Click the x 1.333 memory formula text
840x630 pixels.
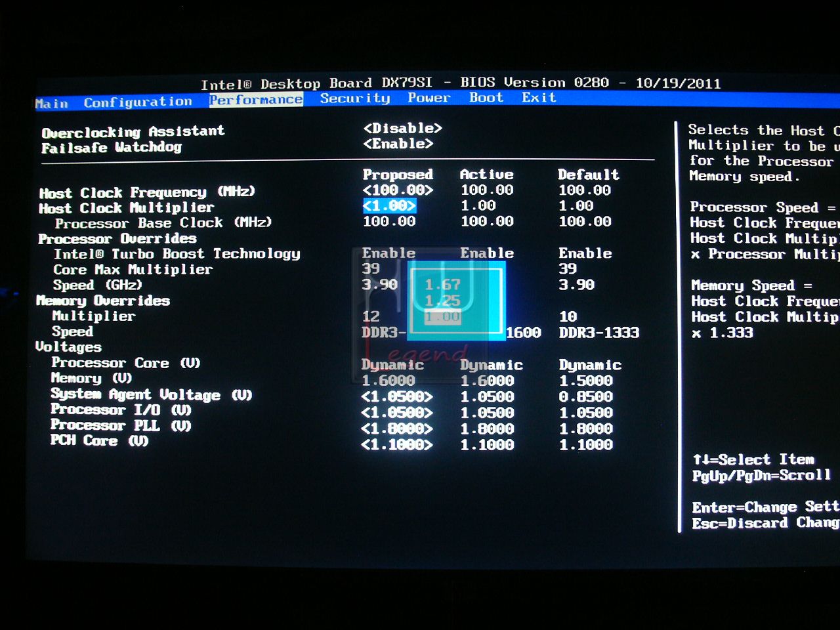pyautogui.click(x=722, y=333)
